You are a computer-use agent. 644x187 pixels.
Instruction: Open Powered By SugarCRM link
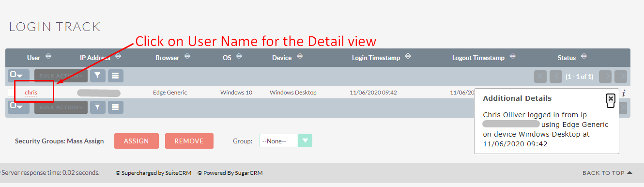coord(230,173)
